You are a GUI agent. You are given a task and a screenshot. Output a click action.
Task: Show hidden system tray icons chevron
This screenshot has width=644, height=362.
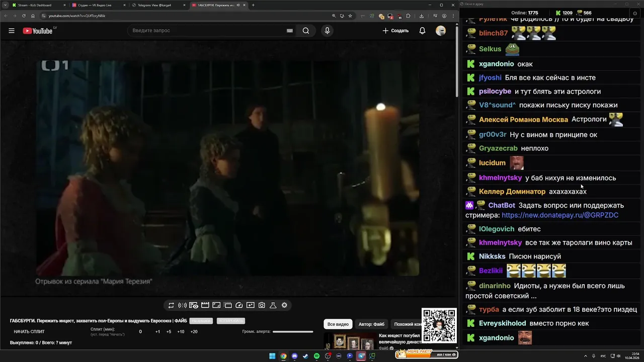(x=585, y=356)
